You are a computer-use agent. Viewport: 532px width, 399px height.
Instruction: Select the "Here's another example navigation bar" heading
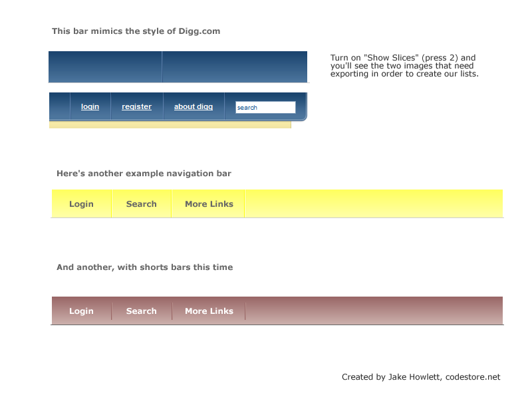(x=144, y=174)
